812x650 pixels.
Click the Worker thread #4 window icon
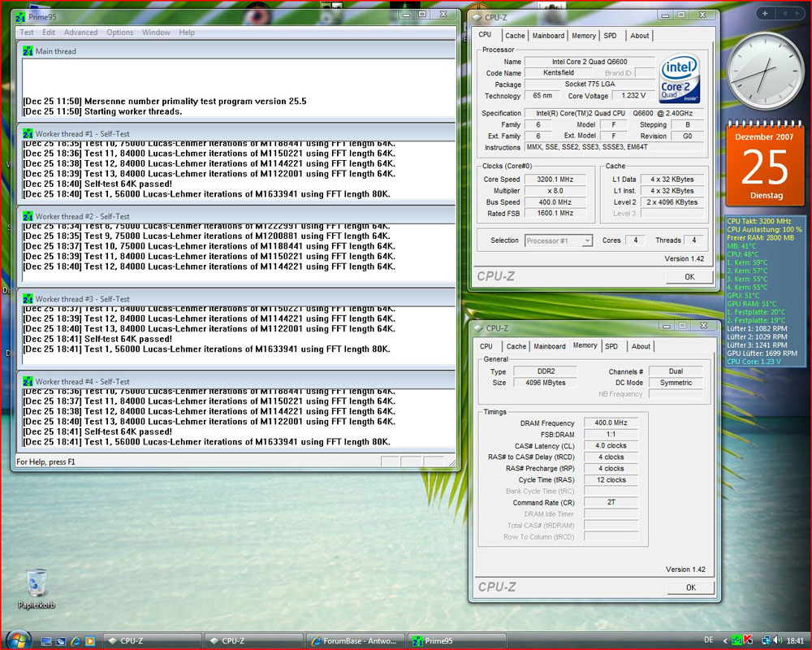point(28,381)
